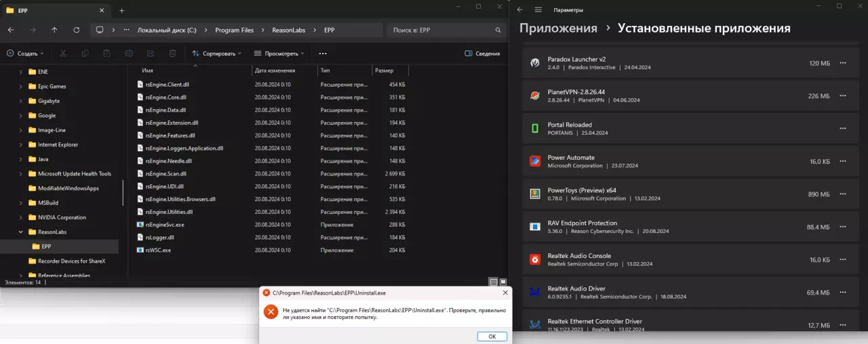Open a new Explorer tab with plus
Viewport: 868px width, 344px height.
click(122, 10)
